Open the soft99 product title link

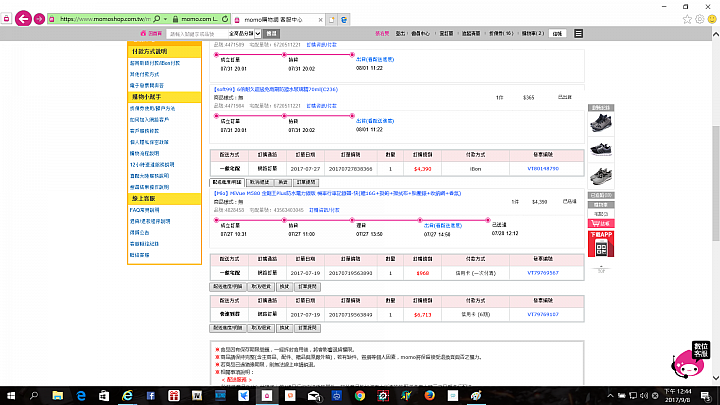pos(276,89)
